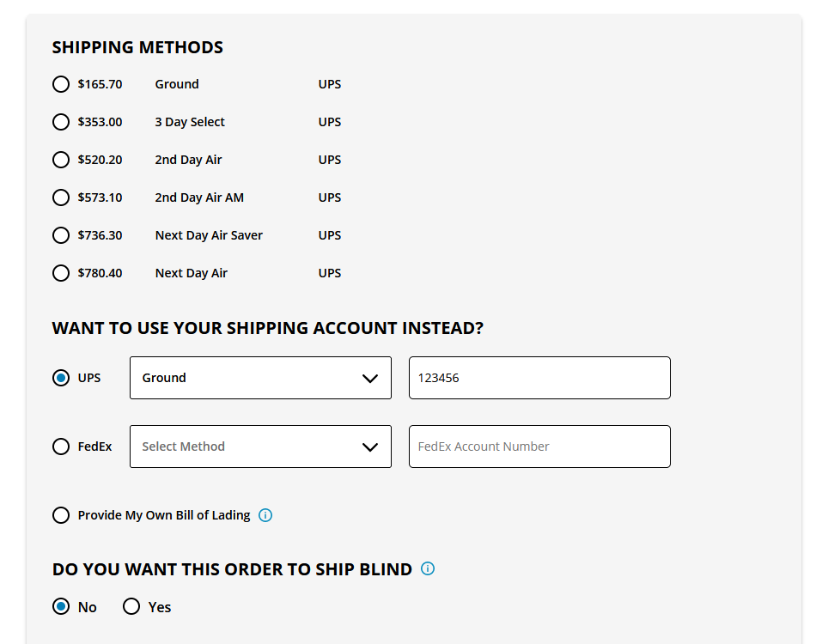Choose the $353.00 3 Day Select option

coord(61,122)
